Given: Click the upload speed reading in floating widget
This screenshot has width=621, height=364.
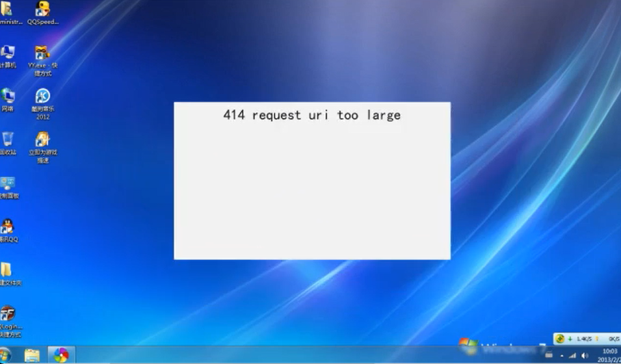Looking at the screenshot, I should point(613,339).
